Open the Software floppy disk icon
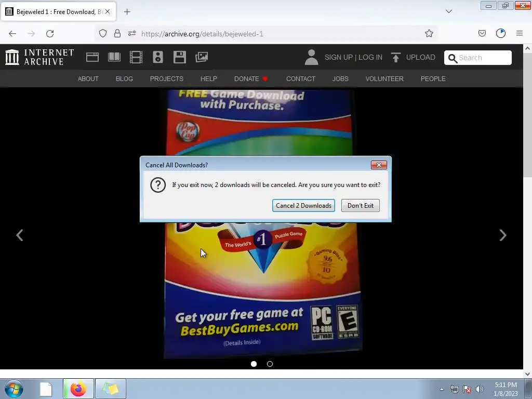The width and height of the screenshot is (532, 399). [x=179, y=57]
